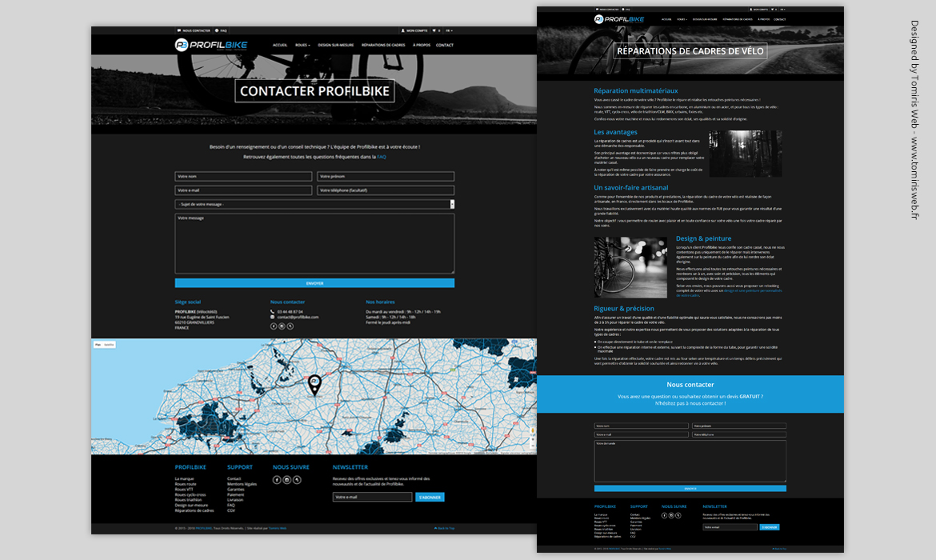Click 'CGV' in the contact page footer
Screen dimensions: 936x560
click(231, 511)
